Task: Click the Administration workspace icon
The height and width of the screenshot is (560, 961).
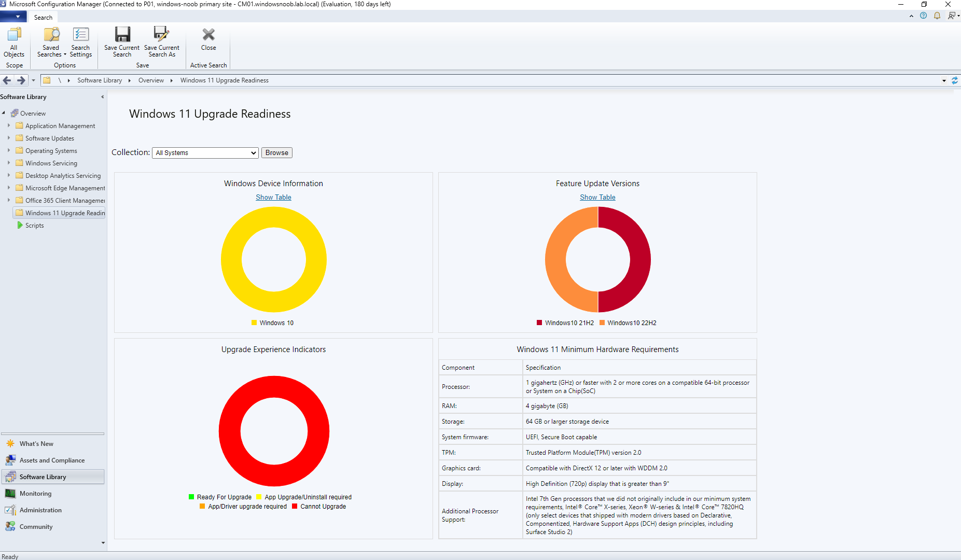Action: (x=10, y=510)
